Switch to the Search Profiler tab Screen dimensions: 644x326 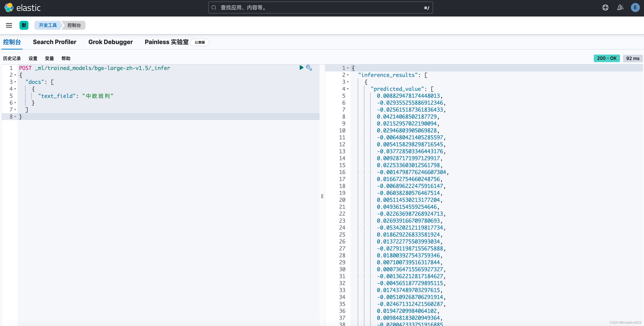55,42
